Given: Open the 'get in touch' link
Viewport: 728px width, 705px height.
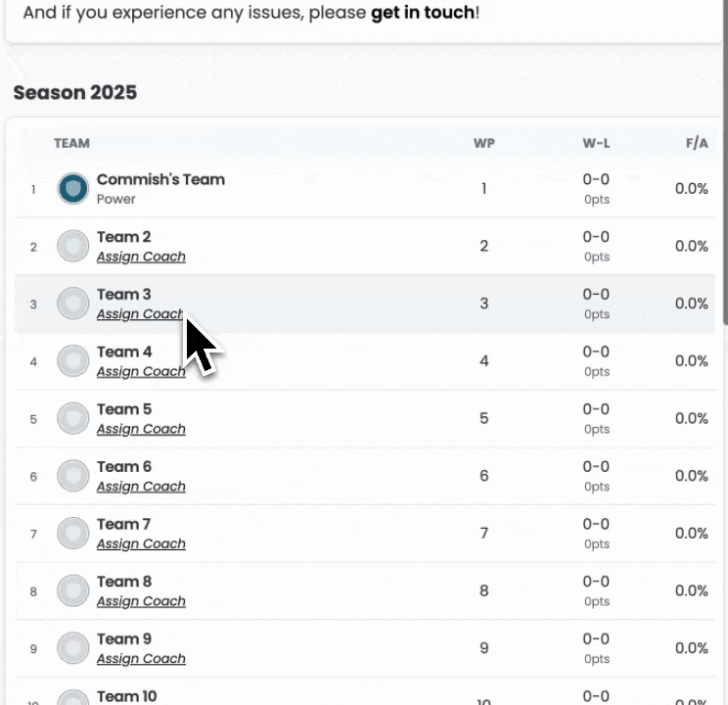Looking at the screenshot, I should pos(423,15).
